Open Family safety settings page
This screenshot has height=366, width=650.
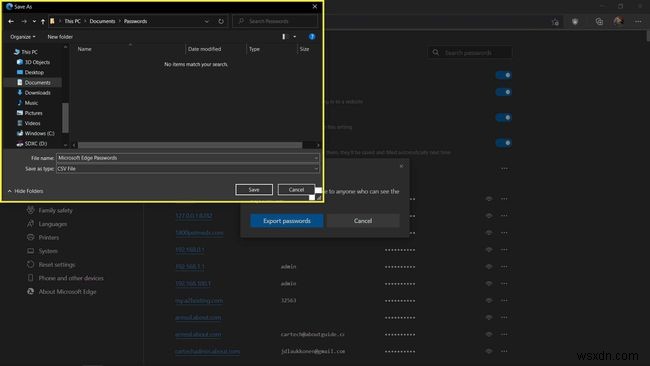(x=50, y=211)
